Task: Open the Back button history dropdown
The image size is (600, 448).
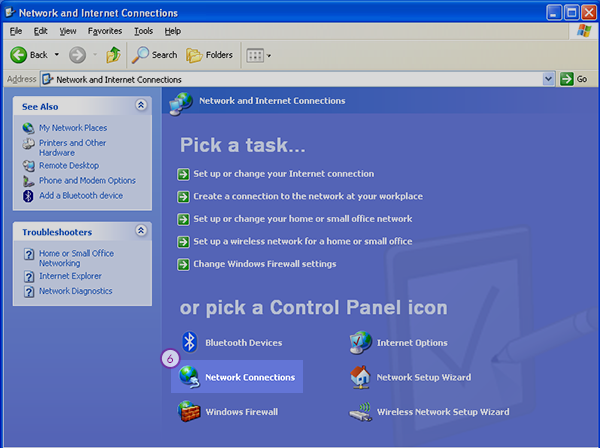Action: (x=57, y=55)
